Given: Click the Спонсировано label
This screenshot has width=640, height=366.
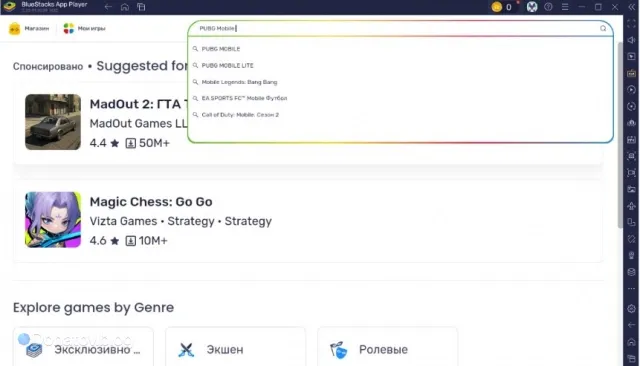Looking at the screenshot, I should pyautogui.click(x=48, y=67).
